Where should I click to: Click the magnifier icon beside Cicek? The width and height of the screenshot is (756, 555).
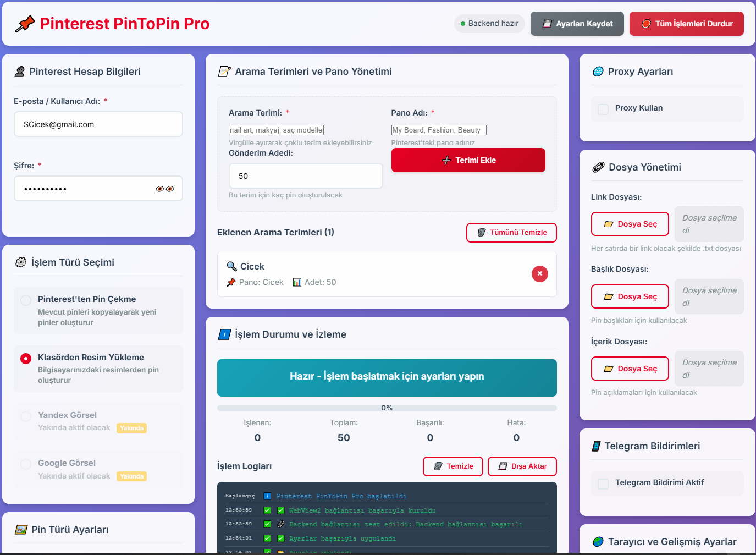tap(231, 266)
